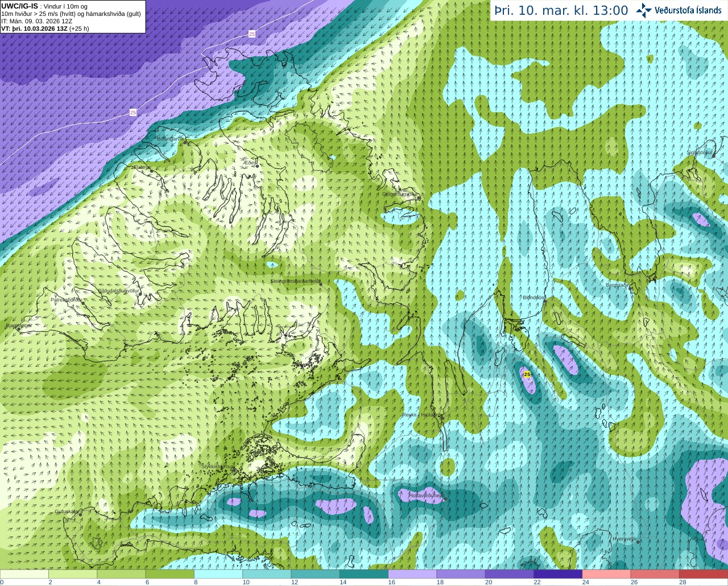
Task: Click the yellow 25 max gust marker
Action: point(527,374)
